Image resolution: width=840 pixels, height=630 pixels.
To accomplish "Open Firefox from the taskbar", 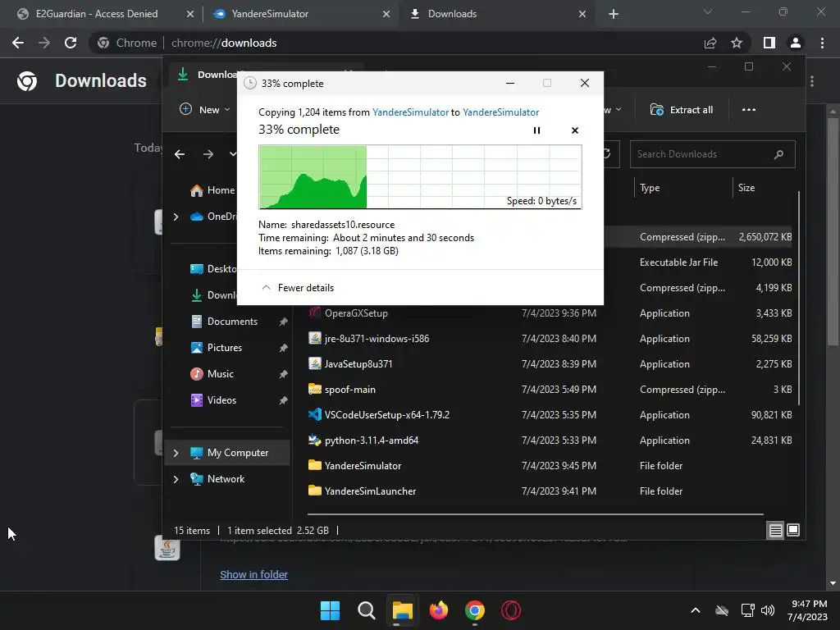I will [x=439, y=610].
